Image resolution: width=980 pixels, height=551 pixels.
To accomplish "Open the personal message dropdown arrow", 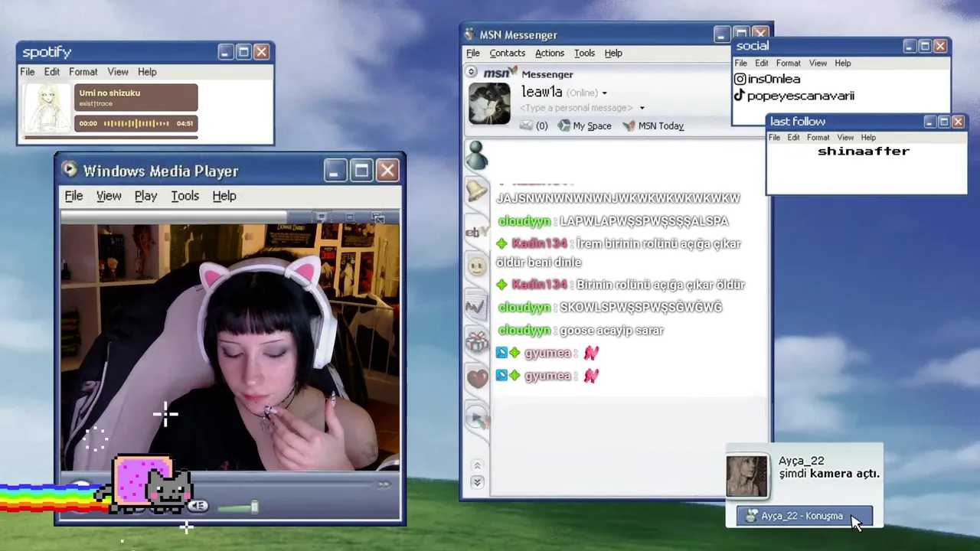I will 642,108.
